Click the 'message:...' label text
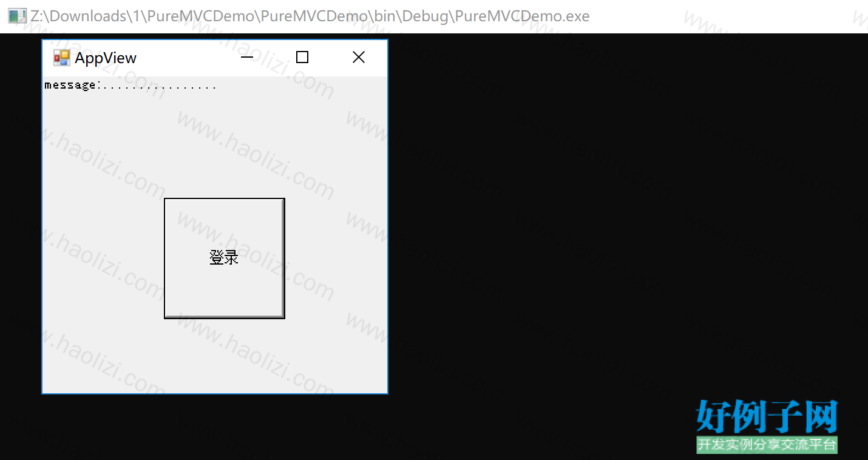The image size is (868, 460). click(131, 85)
